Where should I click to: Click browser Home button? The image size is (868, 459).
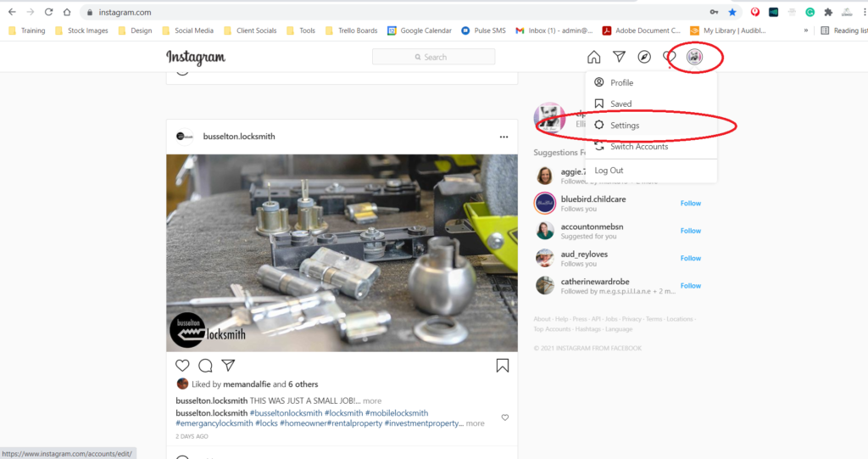click(x=67, y=12)
